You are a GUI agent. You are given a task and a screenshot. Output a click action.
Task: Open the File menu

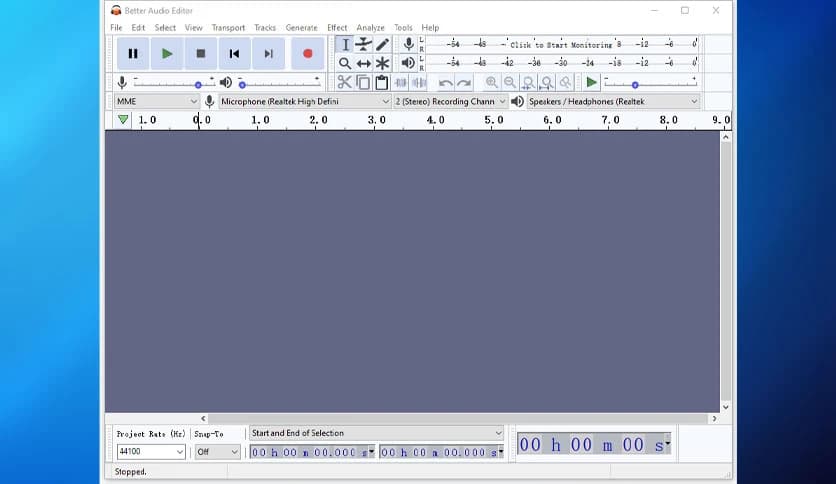click(116, 27)
